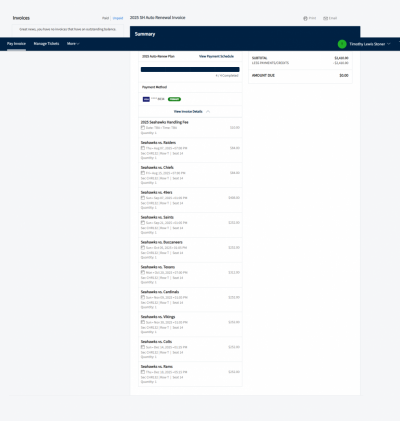Click the no outstanding invoices message
Screen dimensions: 400x421
point(68,29)
